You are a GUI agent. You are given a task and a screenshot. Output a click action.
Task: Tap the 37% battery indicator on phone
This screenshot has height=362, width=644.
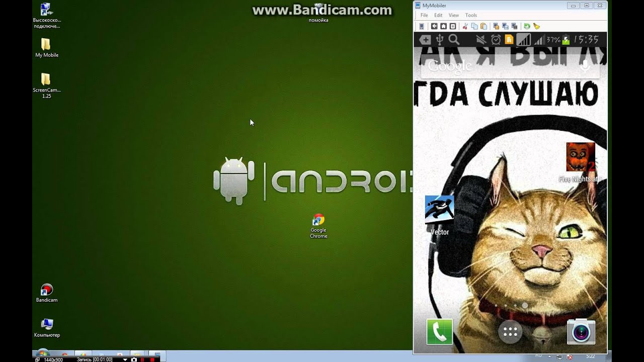(558, 40)
